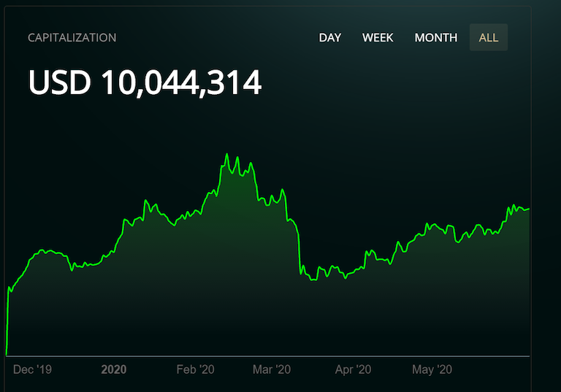
Task: Click the Dec '19 axis label
Action: point(32,369)
